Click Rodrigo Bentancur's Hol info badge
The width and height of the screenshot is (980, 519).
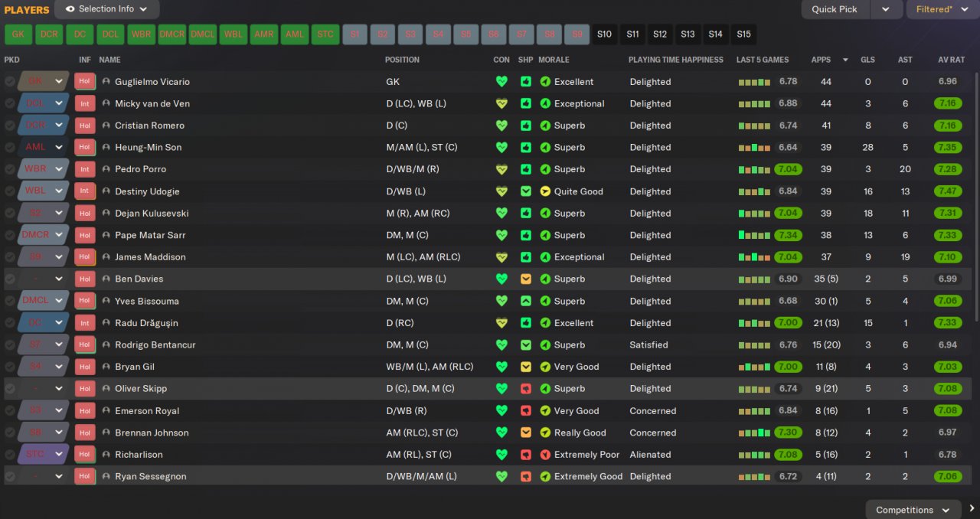(x=85, y=344)
